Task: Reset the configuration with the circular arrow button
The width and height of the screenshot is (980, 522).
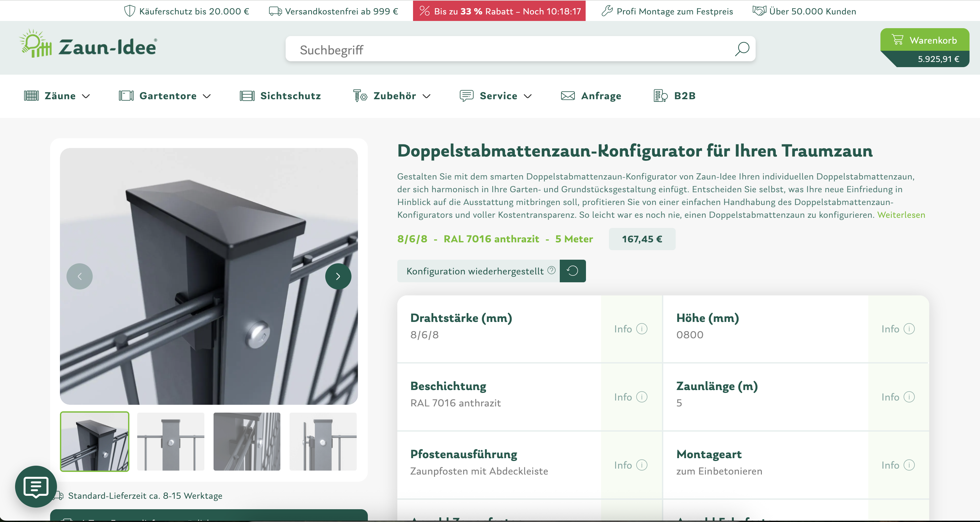Action: point(573,270)
